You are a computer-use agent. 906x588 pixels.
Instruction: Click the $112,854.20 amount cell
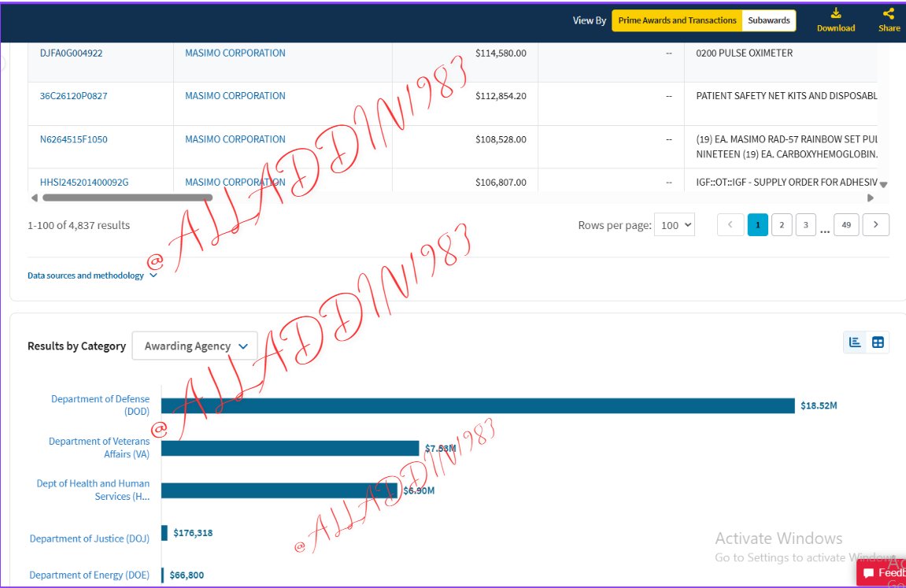pyautogui.click(x=501, y=96)
